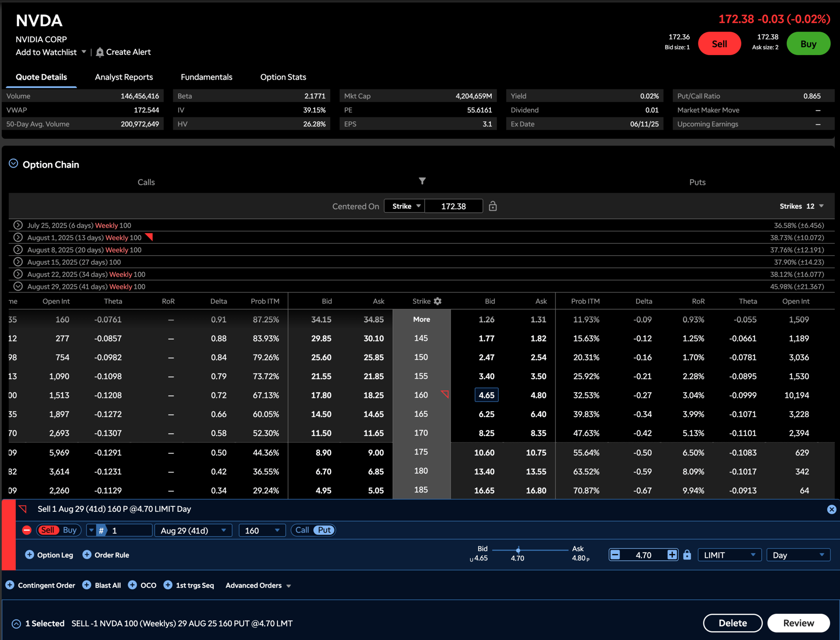The image size is (840, 640).
Task: Click the Review order button
Action: 798,623
